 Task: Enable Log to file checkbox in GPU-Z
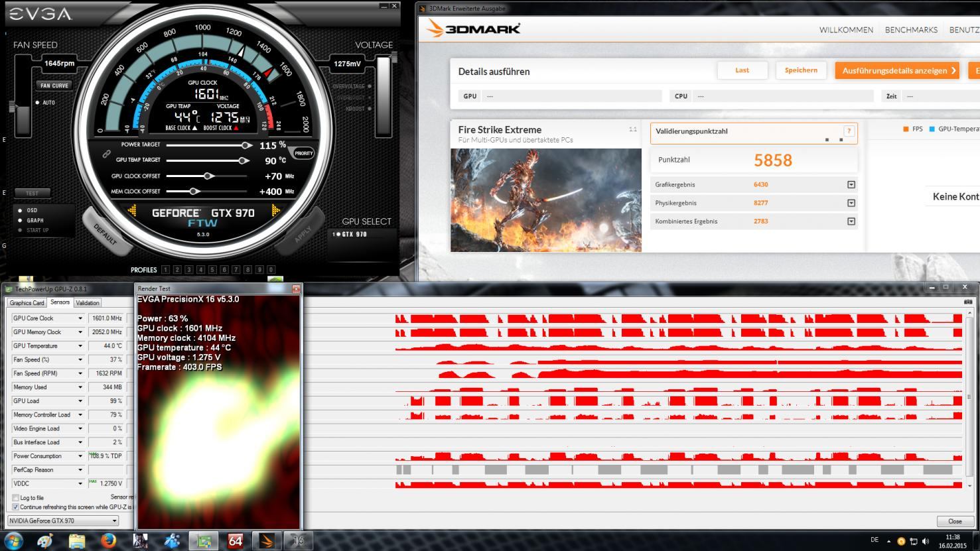coord(16,498)
